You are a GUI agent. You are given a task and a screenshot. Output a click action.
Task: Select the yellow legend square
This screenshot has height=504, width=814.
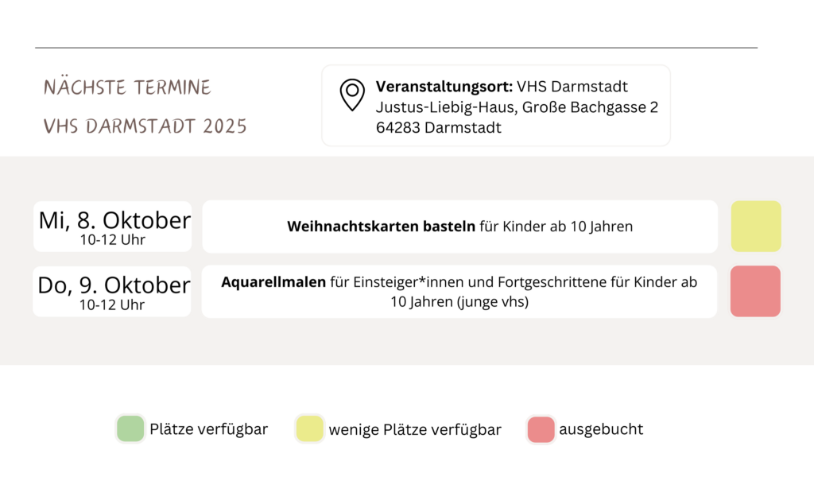pyautogui.click(x=310, y=429)
